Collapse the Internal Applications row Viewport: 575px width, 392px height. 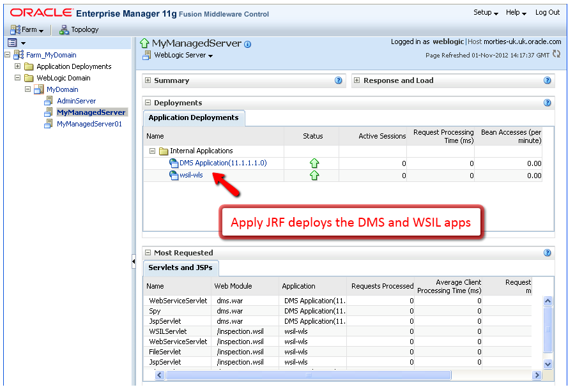[x=153, y=151]
